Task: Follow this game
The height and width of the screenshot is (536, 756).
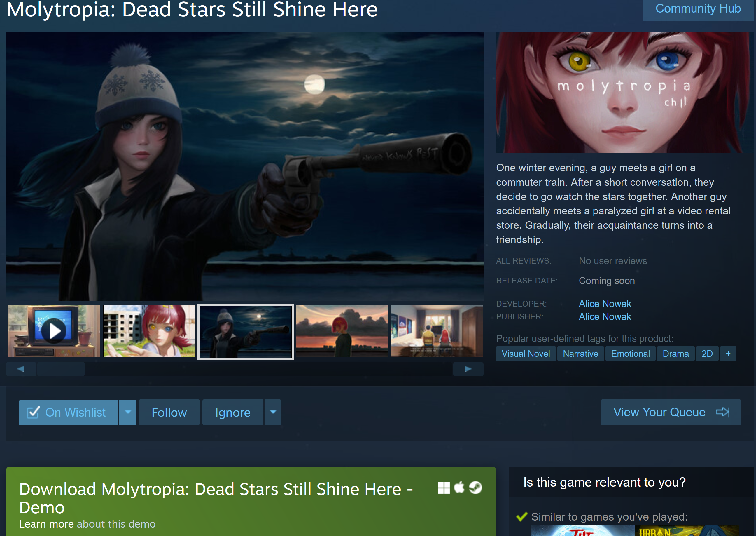Action: coord(169,412)
